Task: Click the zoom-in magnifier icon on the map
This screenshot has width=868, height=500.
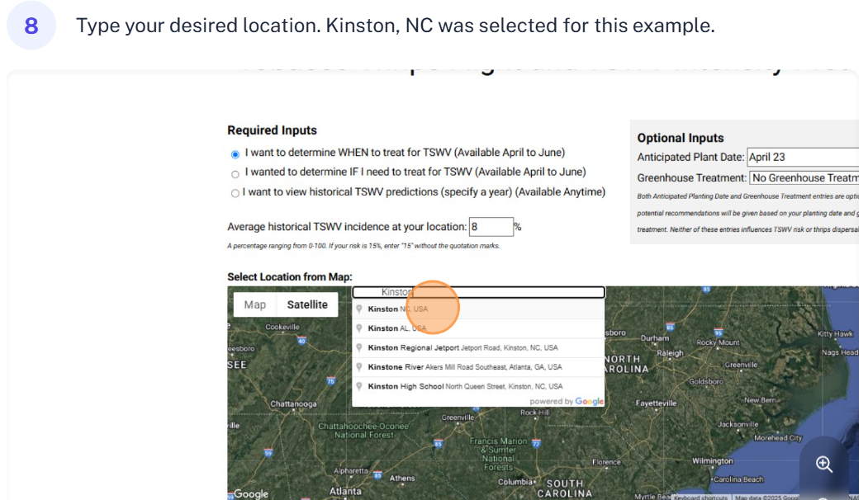Action: click(x=823, y=464)
